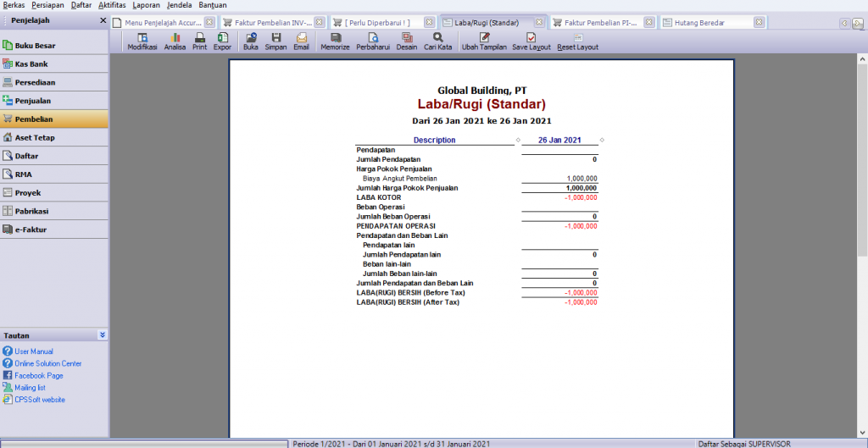Click the vertical scrollbar up arrow
Image resolution: width=868 pixels, height=448 pixels.
[862, 58]
